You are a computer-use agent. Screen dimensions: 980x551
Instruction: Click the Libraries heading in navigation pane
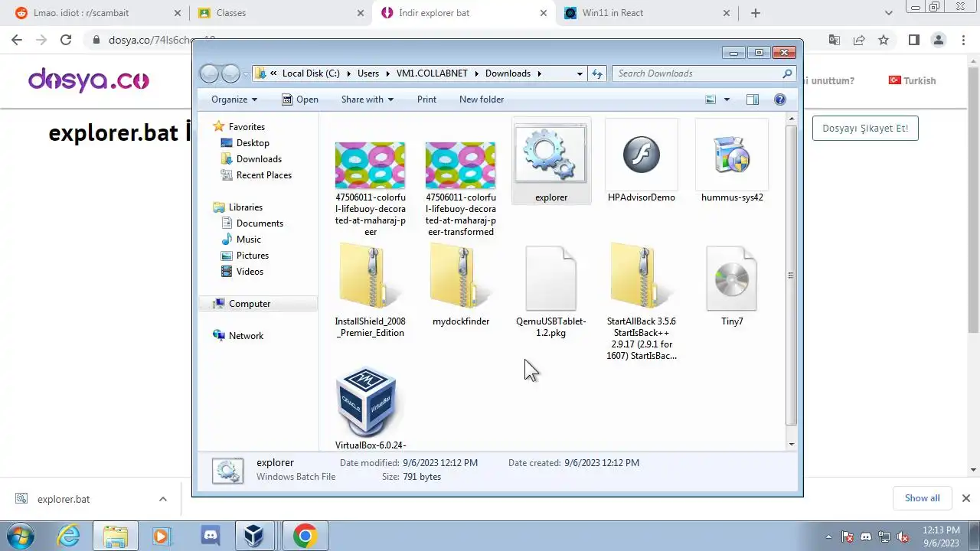pyautogui.click(x=245, y=207)
